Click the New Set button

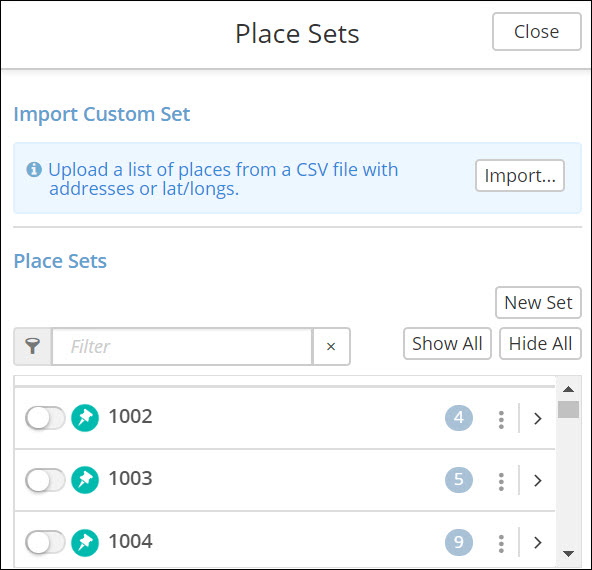(538, 302)
